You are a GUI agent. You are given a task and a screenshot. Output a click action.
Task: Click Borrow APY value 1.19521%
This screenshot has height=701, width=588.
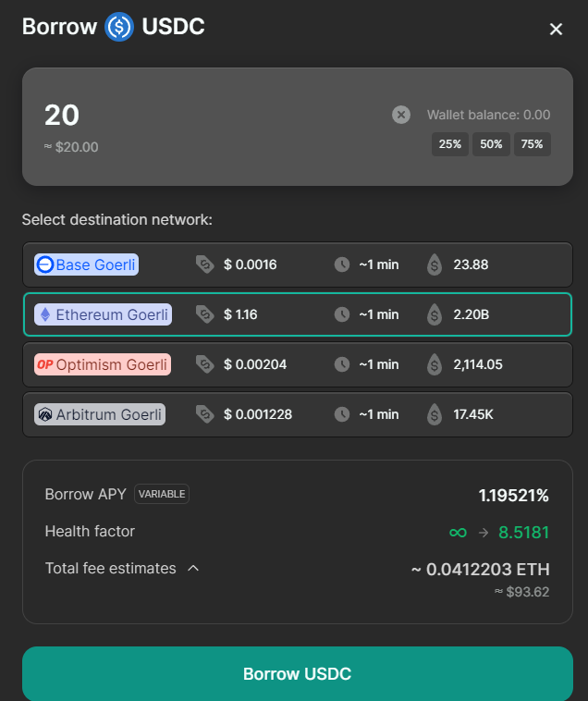pos(514,496)
